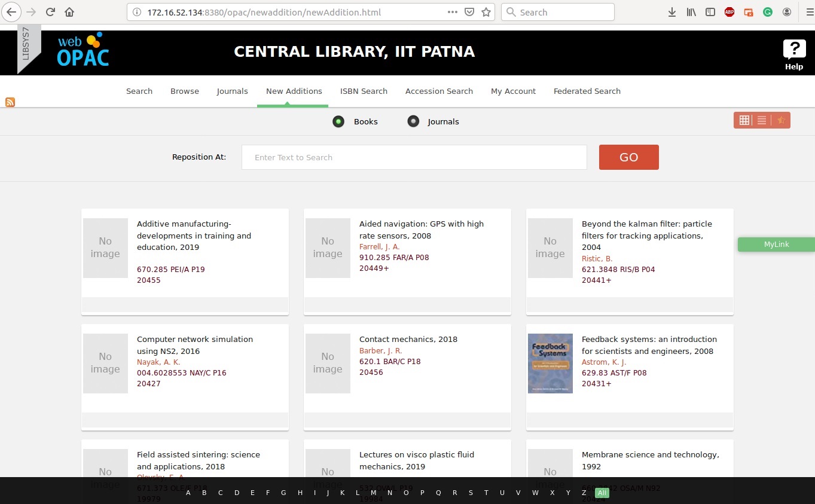Click the browser address bar URL
Image resolution: width=815 pixels, height=504 pixels.
tap(264, 12)
